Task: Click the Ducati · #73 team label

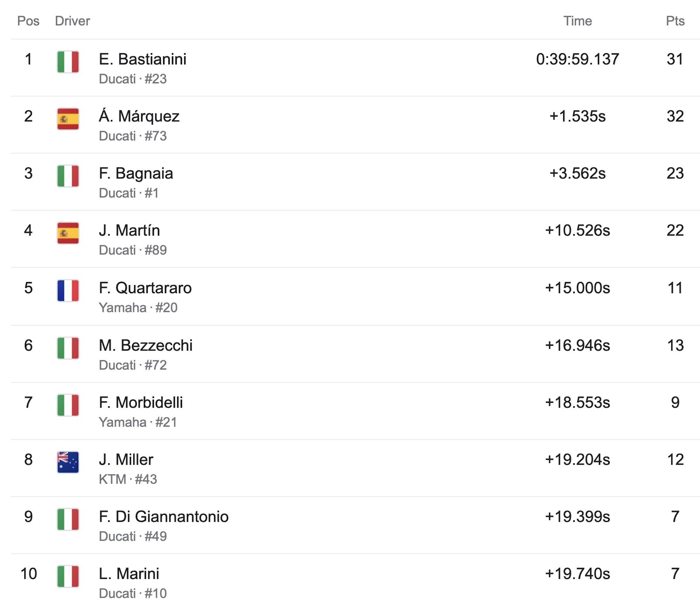Action: [133, 136]
